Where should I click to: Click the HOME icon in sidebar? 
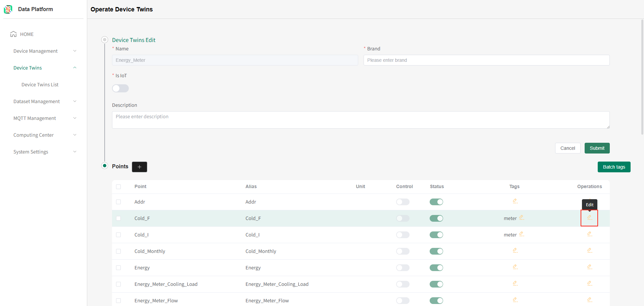click(x=13, y=34)
